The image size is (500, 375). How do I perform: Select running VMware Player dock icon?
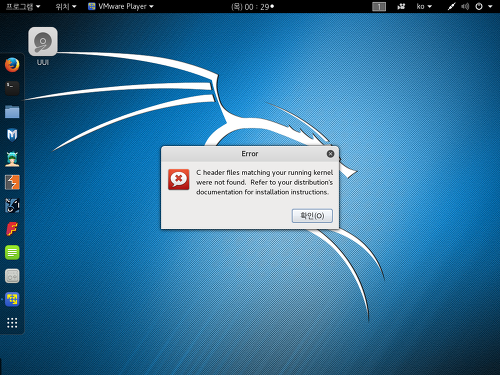12,299
